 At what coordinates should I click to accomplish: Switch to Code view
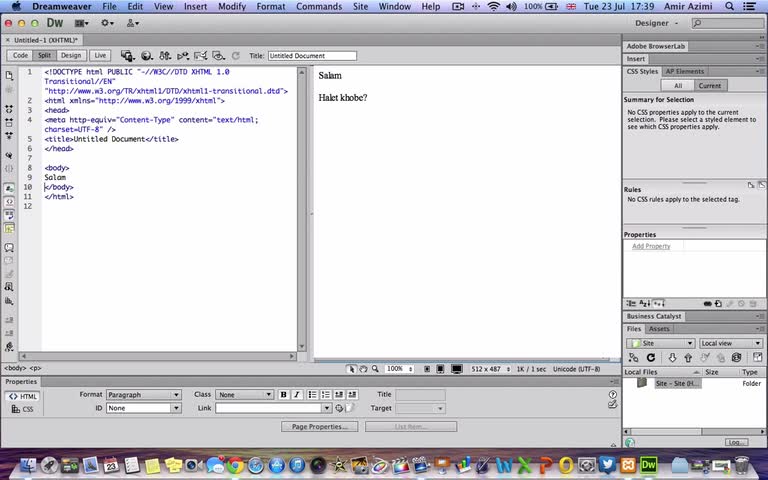click(20, 55)
